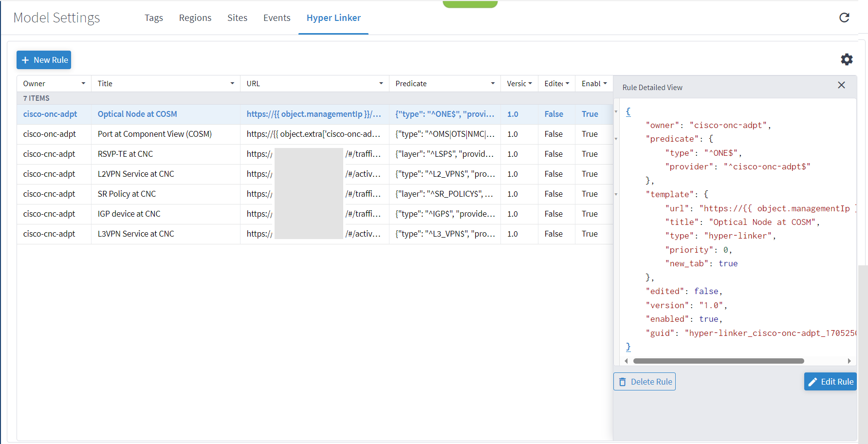Viewport: 868px width, 444px height.
Task: Delete the selected rule
Action: [x=644, y=382]
